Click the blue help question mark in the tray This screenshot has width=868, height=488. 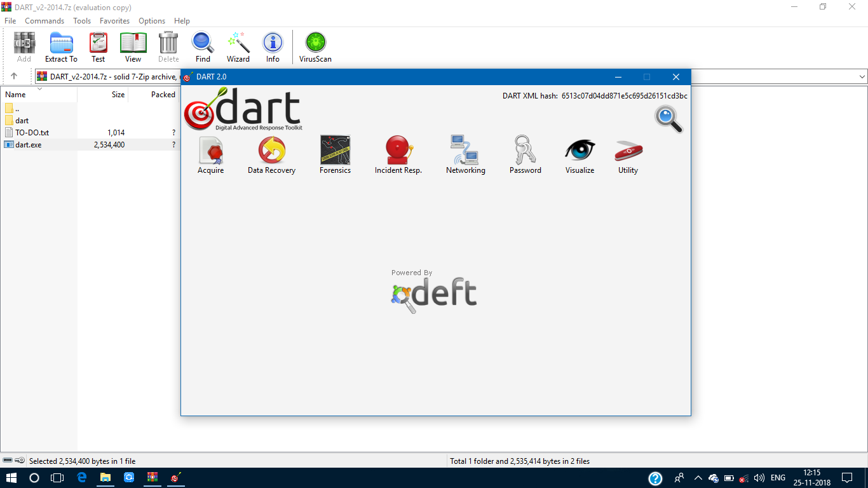point(655,478)
